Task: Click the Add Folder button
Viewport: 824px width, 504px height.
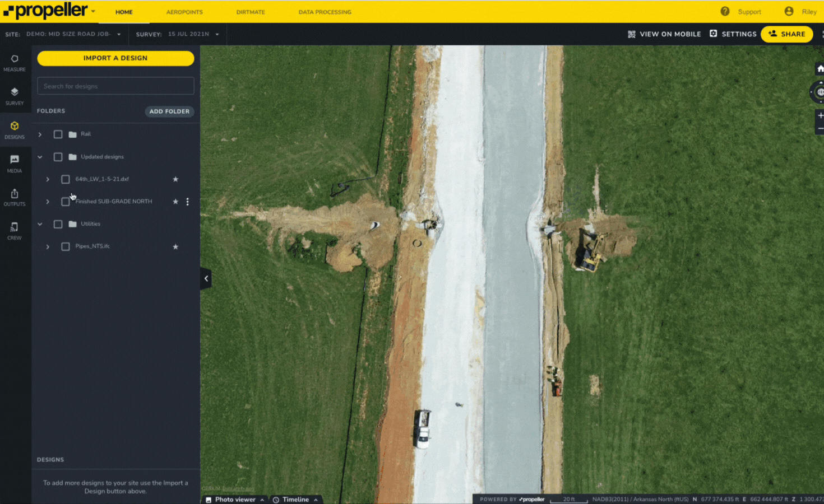Action: [169, 111]
